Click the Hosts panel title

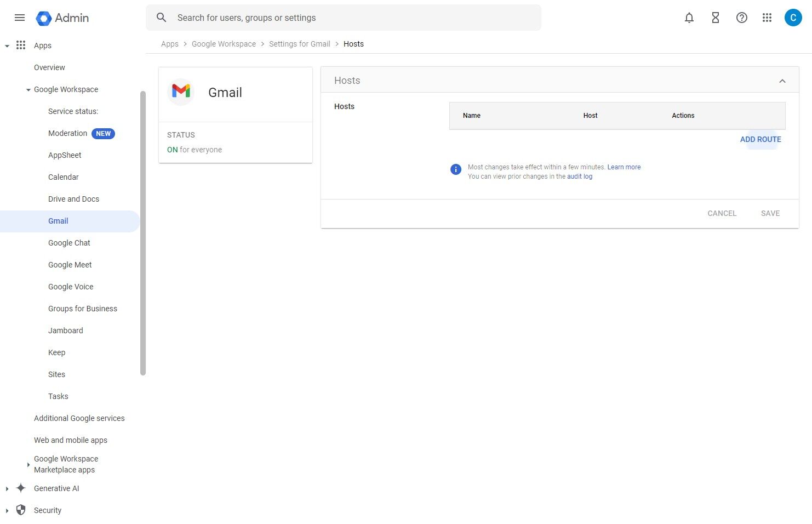347,81
